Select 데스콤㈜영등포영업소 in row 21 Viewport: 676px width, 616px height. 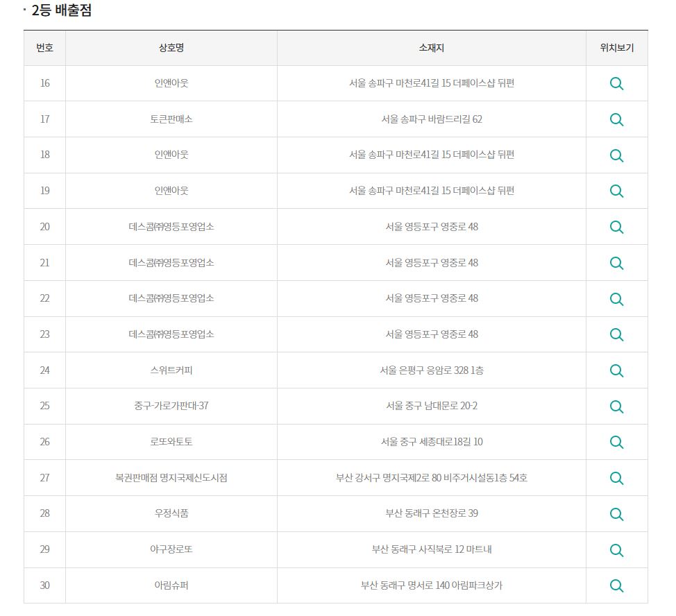tap(171, 262)
